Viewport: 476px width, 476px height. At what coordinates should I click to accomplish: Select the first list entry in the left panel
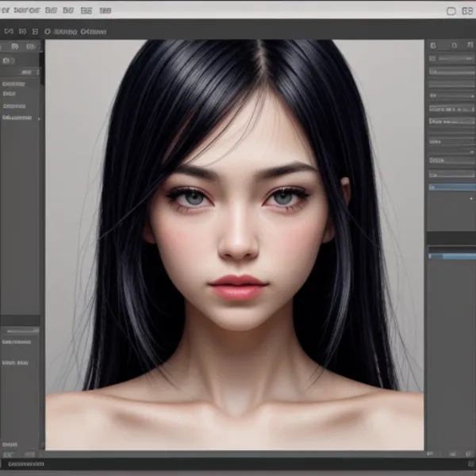[14, 83]
